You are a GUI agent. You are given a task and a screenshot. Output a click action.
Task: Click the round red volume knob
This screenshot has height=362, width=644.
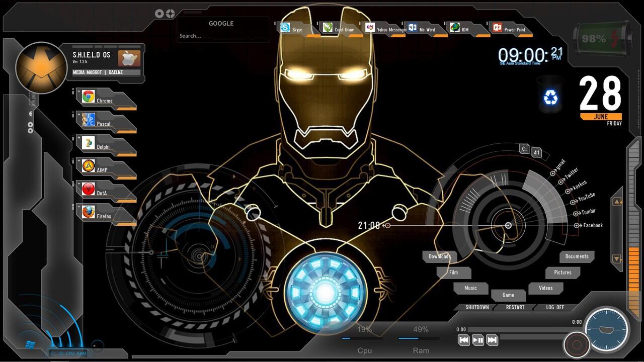tap(577, 345)
